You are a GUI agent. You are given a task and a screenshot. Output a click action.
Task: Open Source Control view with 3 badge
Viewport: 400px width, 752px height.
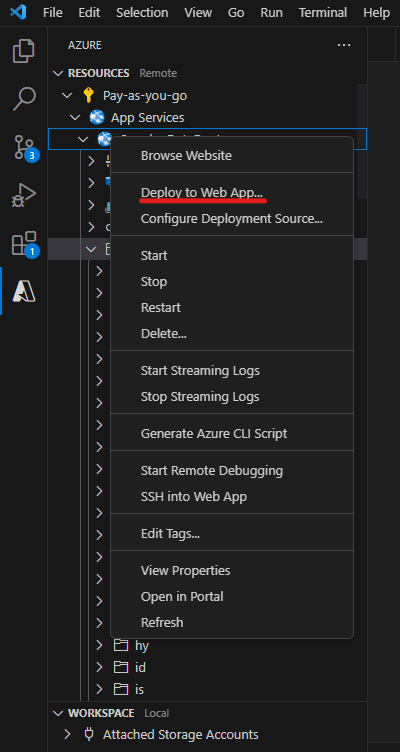pyautogui.click(x=24, y=147)
